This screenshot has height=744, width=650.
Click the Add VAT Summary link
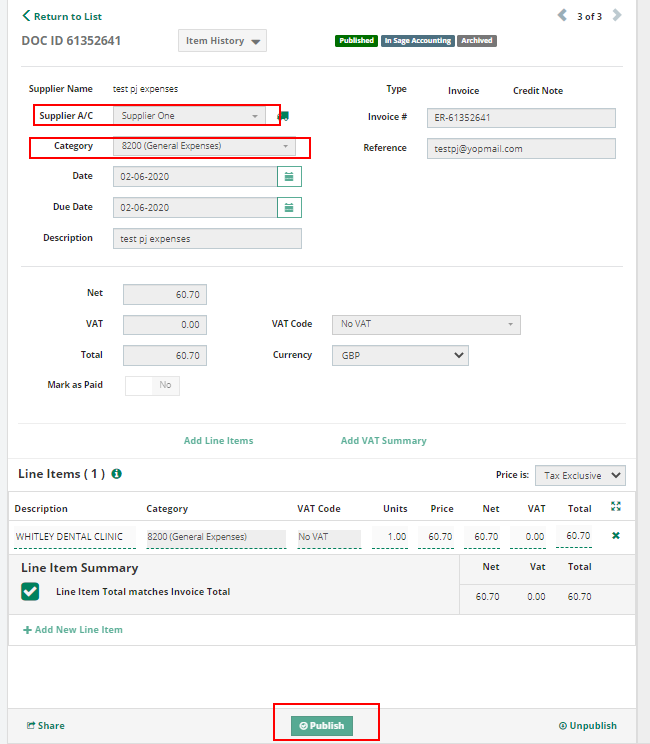click(383, 441)
